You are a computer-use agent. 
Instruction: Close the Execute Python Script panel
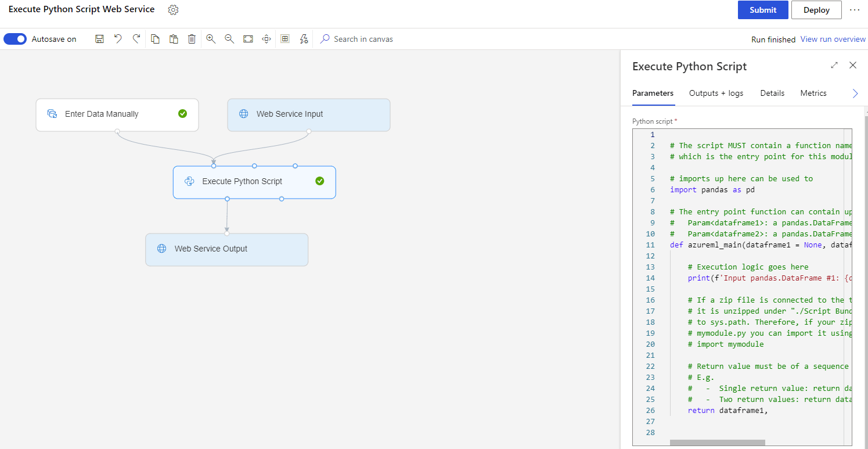coord(853,65)
